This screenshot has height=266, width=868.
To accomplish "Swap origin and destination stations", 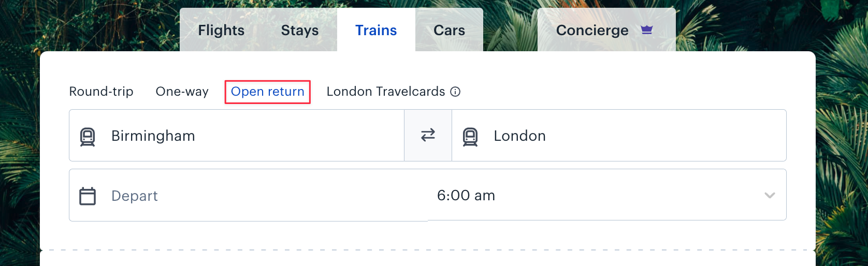I will click(428, 135).
